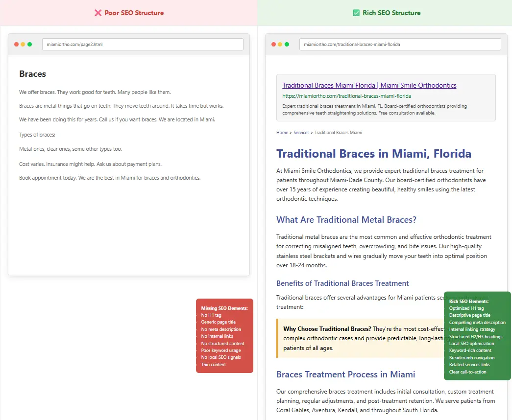Screen dimensions: 512x420
Task: Click the What Are Traditional Metal Braces? heading
Action: tap(346, 220)
